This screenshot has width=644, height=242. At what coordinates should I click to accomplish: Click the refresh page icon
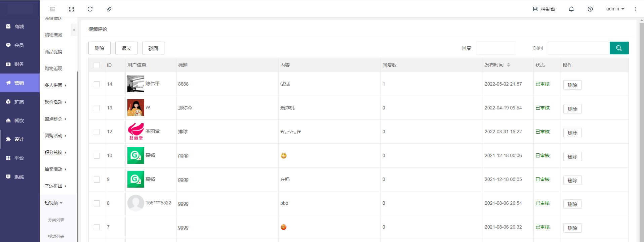pos(90,9)
